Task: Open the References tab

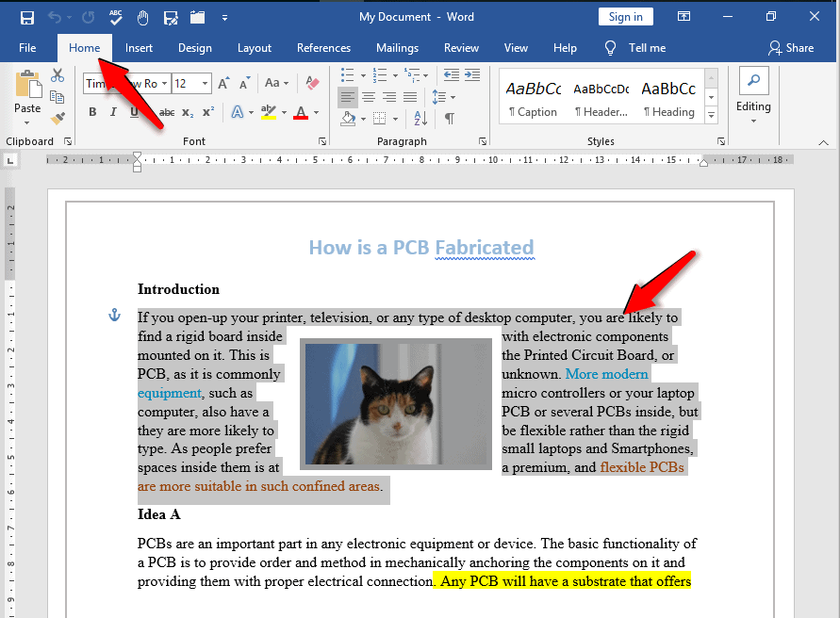Action: pos(323,48)
